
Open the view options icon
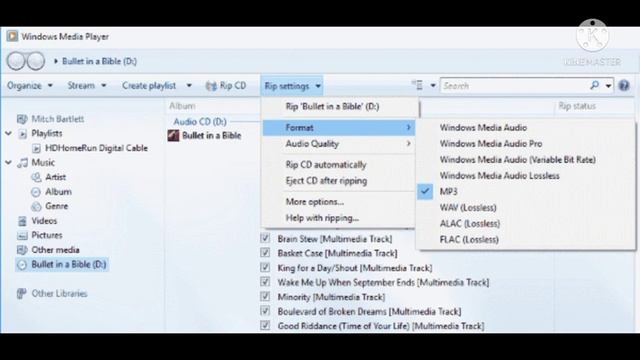pos(417,85)
